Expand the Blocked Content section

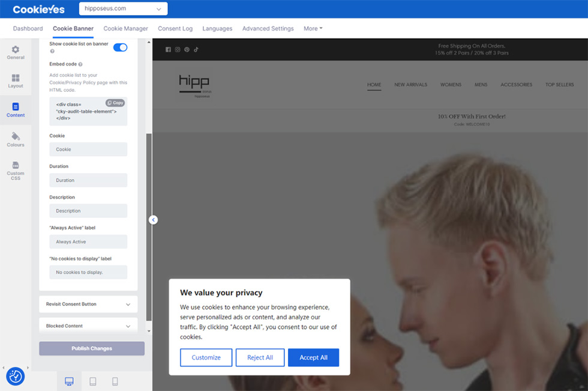(88, 326)
